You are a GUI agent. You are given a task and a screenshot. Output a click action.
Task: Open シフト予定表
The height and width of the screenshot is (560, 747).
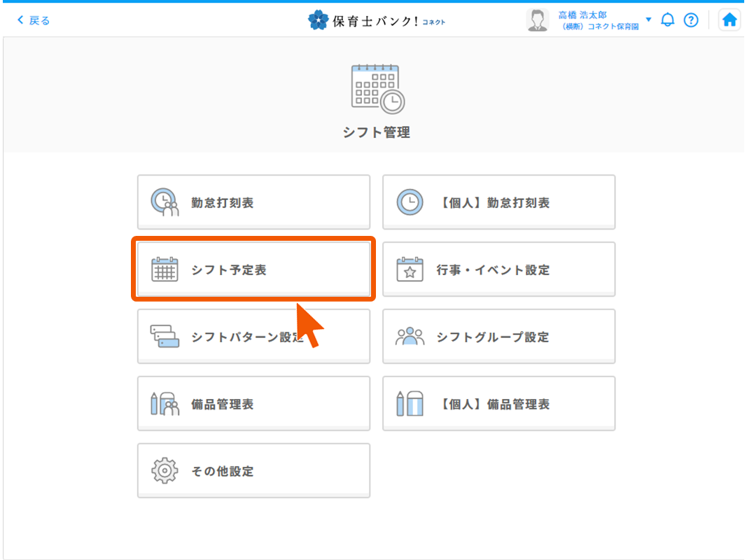click(253, 269)
